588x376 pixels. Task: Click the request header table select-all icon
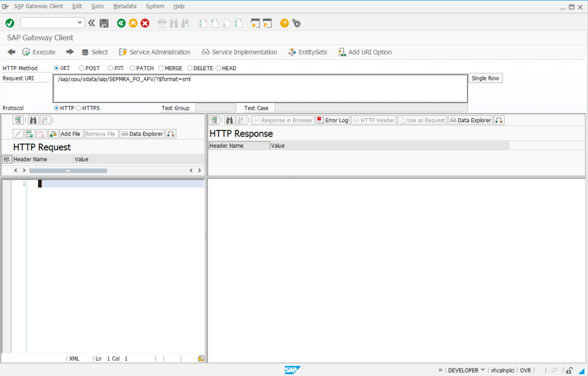click(x=6, y=160)
